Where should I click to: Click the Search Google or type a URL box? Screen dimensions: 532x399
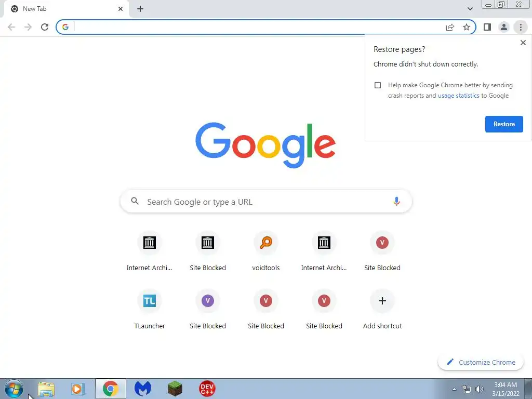click(x=266, y=201)
